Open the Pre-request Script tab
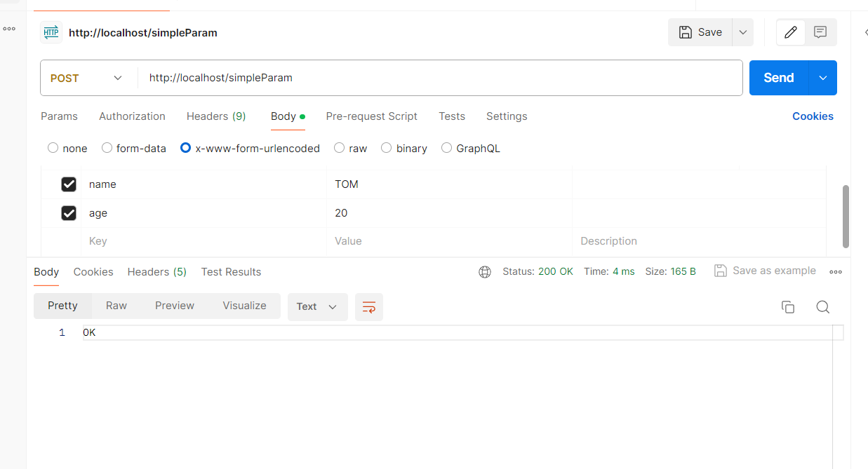This screenshot has height=469, width=868. click(371, 116)
